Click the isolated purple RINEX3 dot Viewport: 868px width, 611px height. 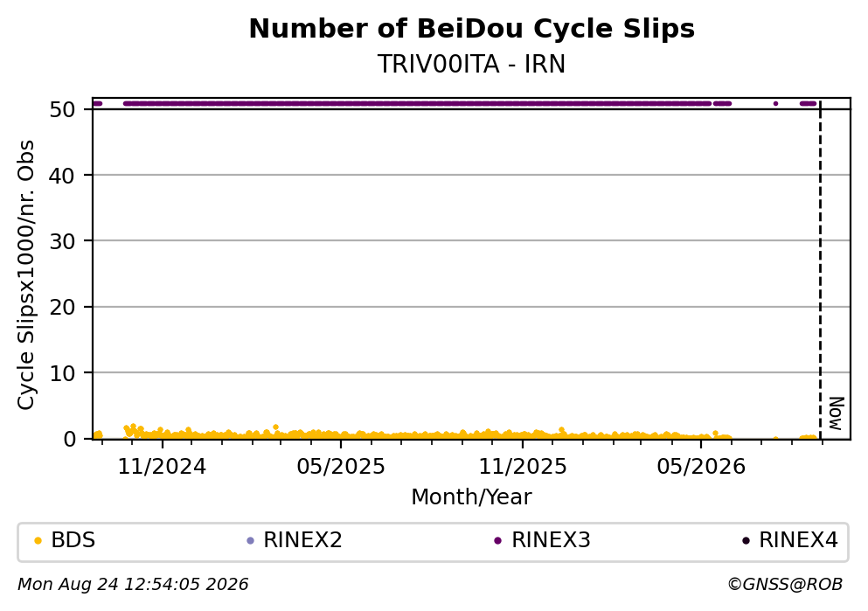coord(775,103)
